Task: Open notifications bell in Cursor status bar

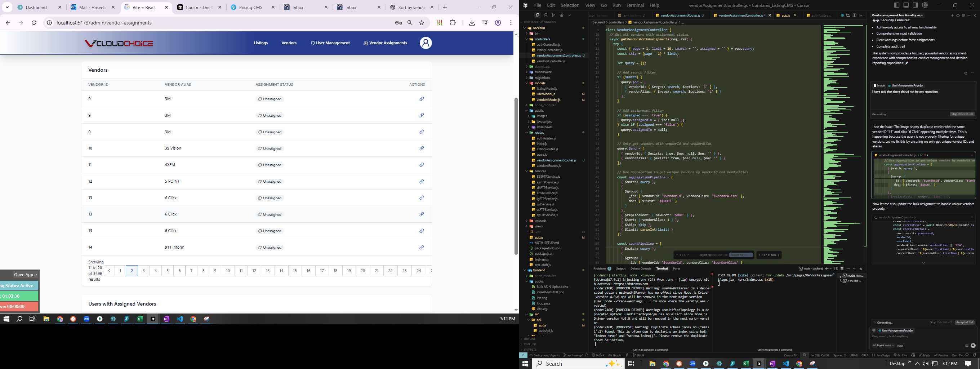Action: [x=975, y=355]
